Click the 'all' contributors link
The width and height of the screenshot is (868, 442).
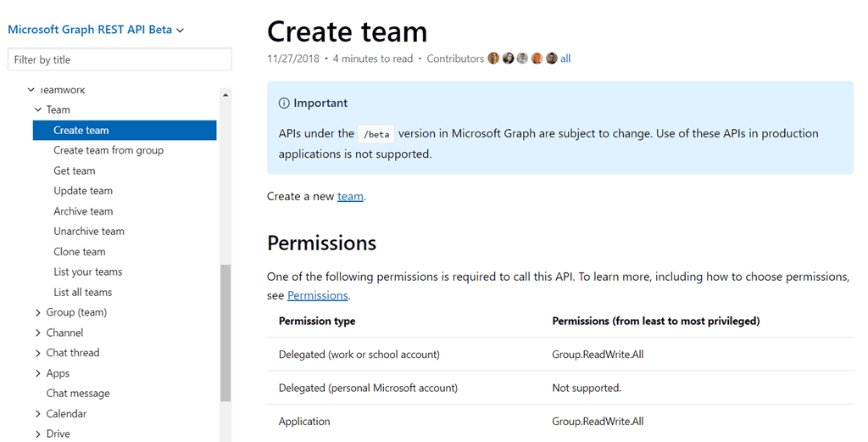point(565,59)
